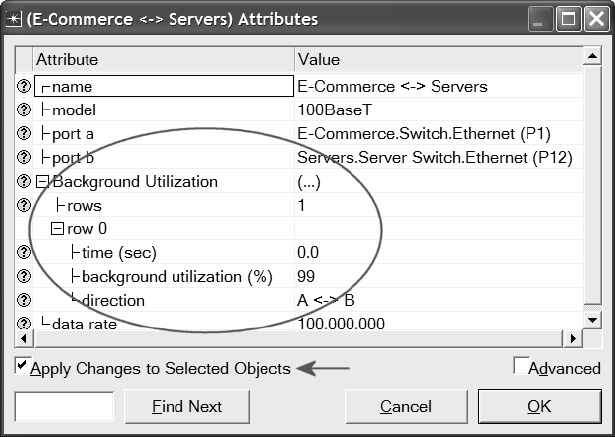Collapse the row 0 tree node
Viewport: 615px width, 437px height.
(57, 229)
